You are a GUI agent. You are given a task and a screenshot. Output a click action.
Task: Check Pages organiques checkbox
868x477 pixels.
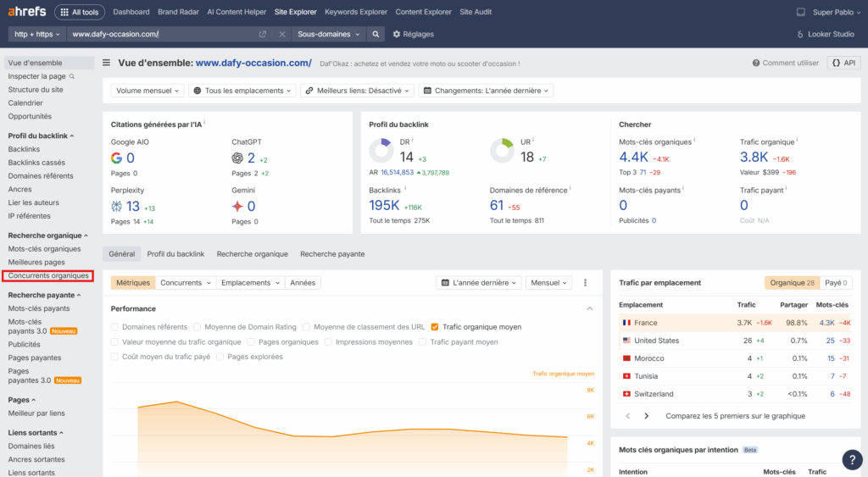pos(251,342)
